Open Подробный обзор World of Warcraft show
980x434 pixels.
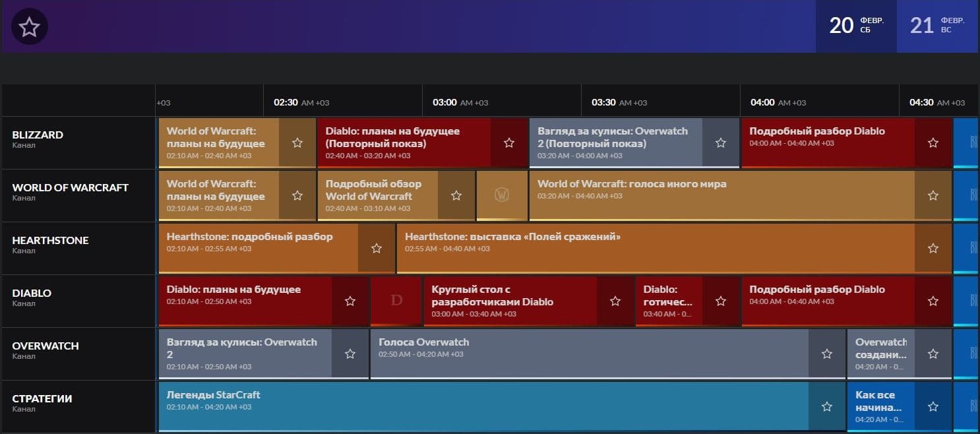(378, 195)
